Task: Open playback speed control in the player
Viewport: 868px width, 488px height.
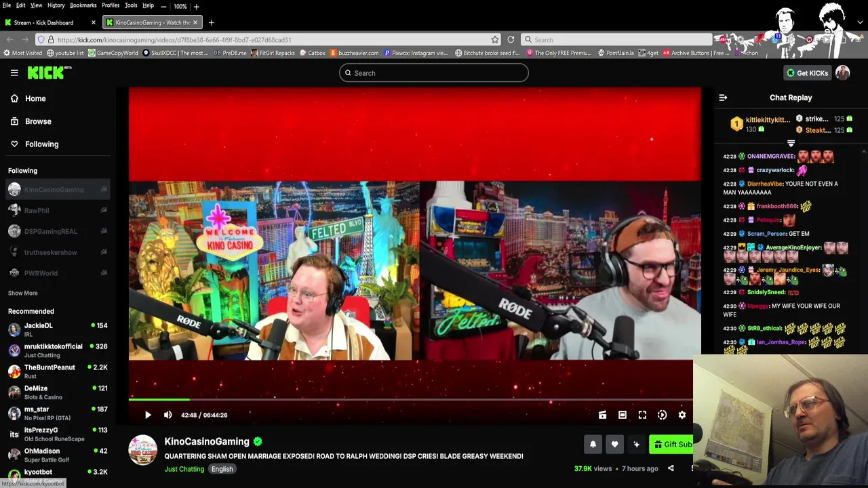Action: pyautogui.click(x=662, y=415)
